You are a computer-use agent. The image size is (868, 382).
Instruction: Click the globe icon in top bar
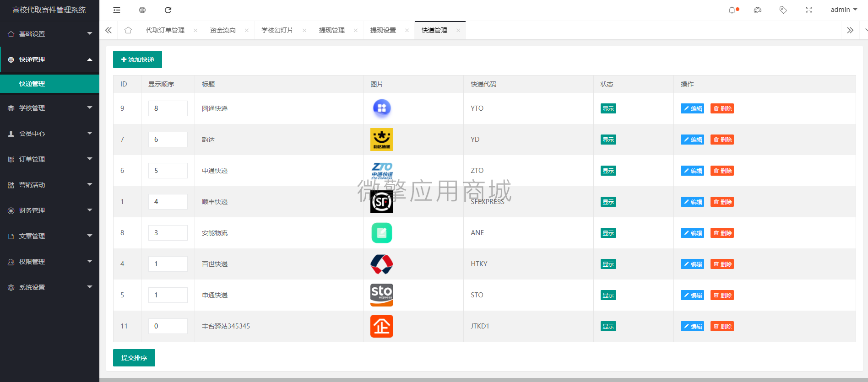(x=142, y=10)
